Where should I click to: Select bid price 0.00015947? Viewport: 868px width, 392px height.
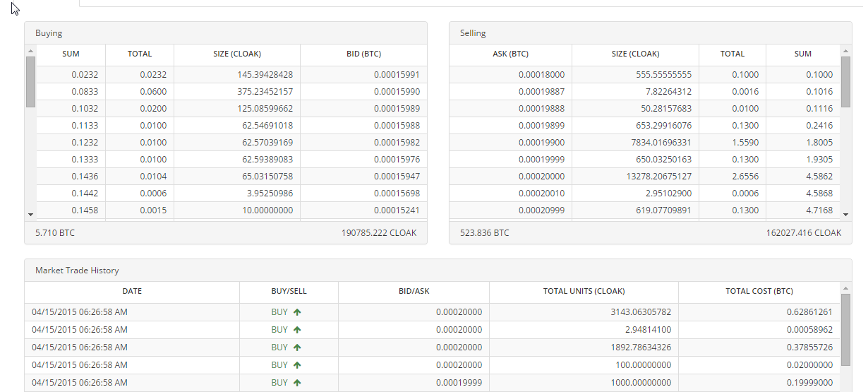coord(397,176)
